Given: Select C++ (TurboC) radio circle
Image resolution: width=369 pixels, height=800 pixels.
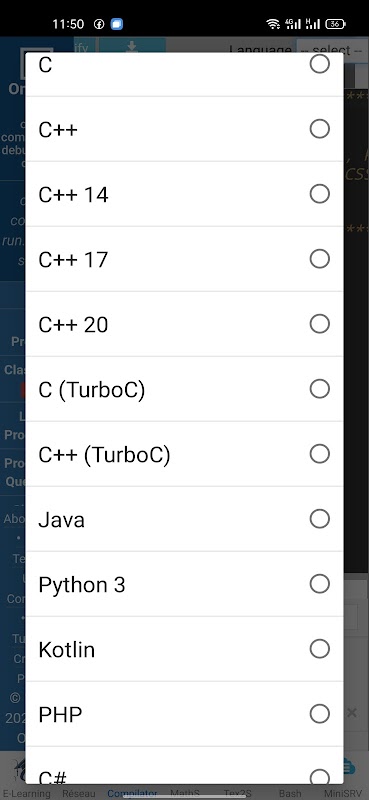Looking at the screenshot, I should tap(319, 454).
